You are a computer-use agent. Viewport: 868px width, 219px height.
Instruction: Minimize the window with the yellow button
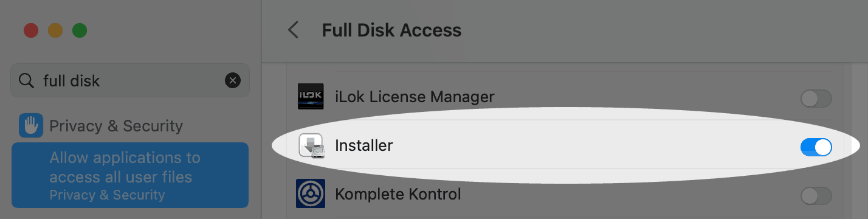[55, 30]
